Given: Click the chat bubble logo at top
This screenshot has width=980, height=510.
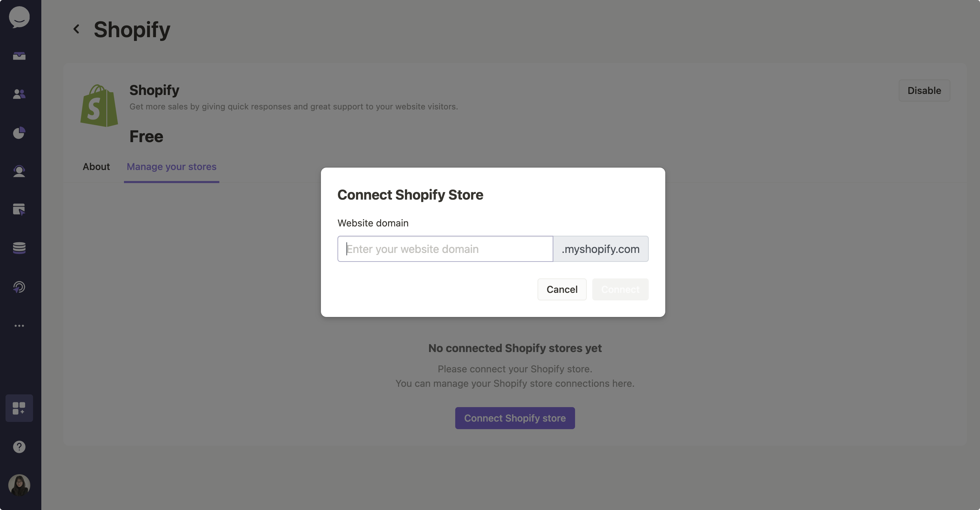Looking at the screenshot, I should (x=19, y=17).
